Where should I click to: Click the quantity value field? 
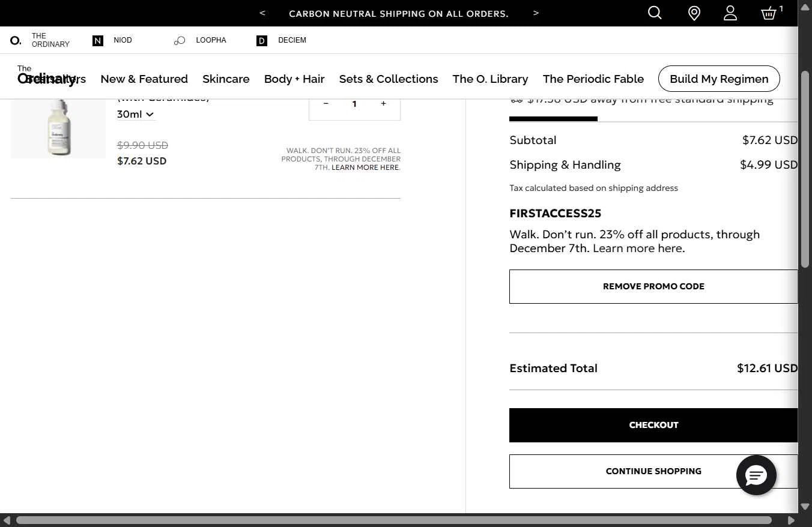pyautogui.click(x=354, y=104)
